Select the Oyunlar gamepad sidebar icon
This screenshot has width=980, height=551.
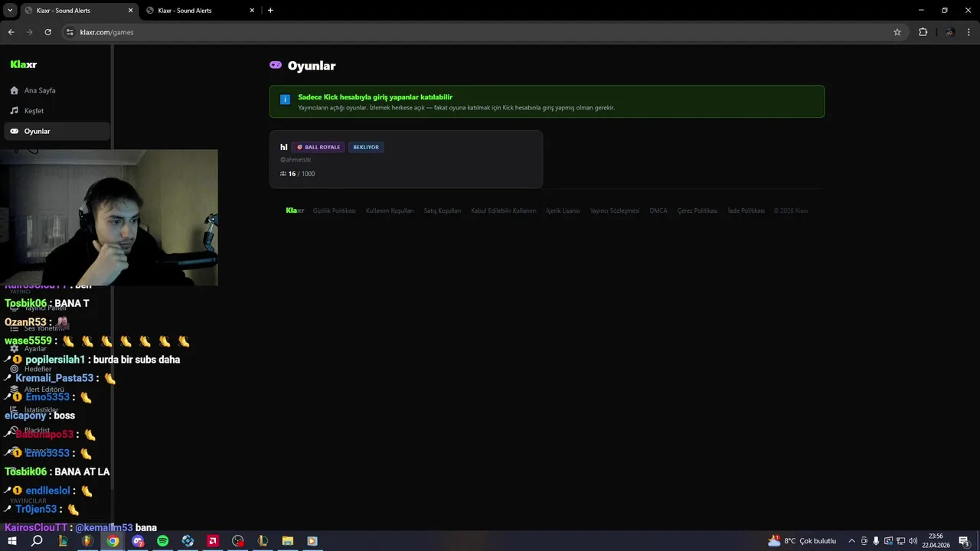tap(14, 132)
